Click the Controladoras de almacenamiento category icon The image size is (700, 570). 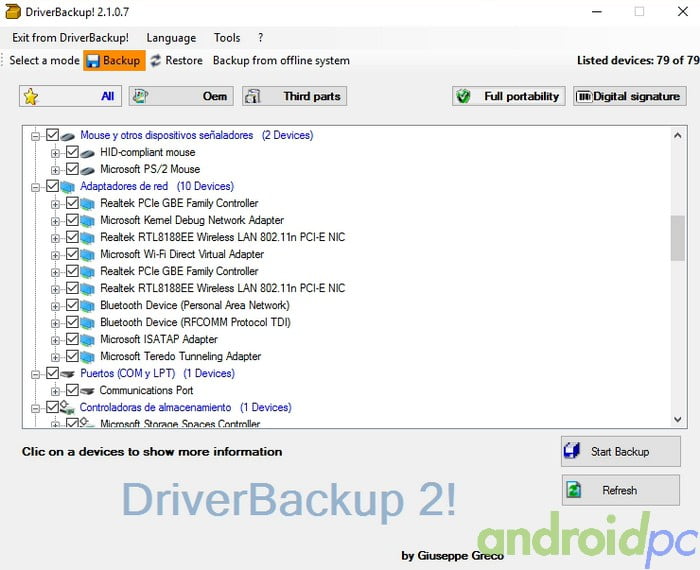(67, 407)
